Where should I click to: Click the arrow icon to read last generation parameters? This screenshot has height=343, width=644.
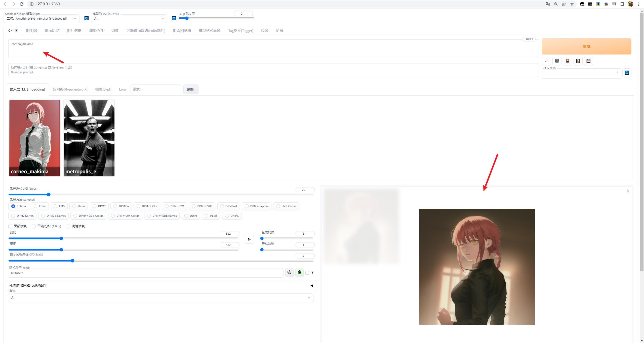pos(546,61)
